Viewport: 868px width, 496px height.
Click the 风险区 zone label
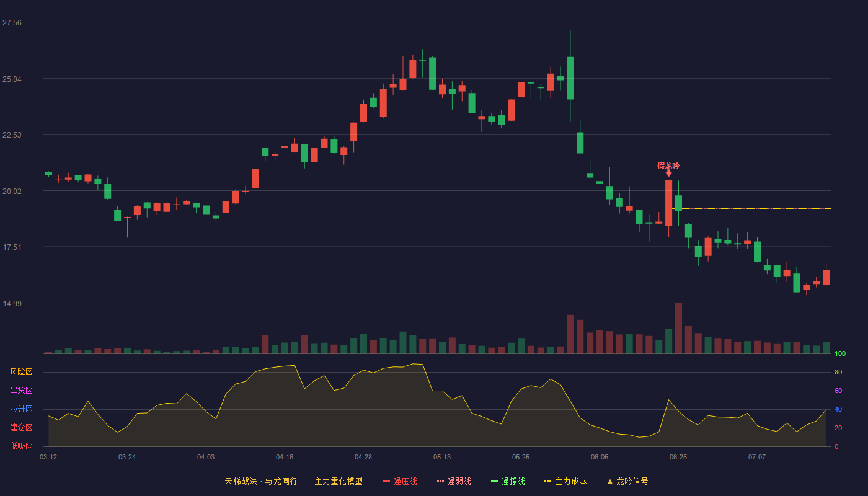pyautogui.click(x=21, y=372)
